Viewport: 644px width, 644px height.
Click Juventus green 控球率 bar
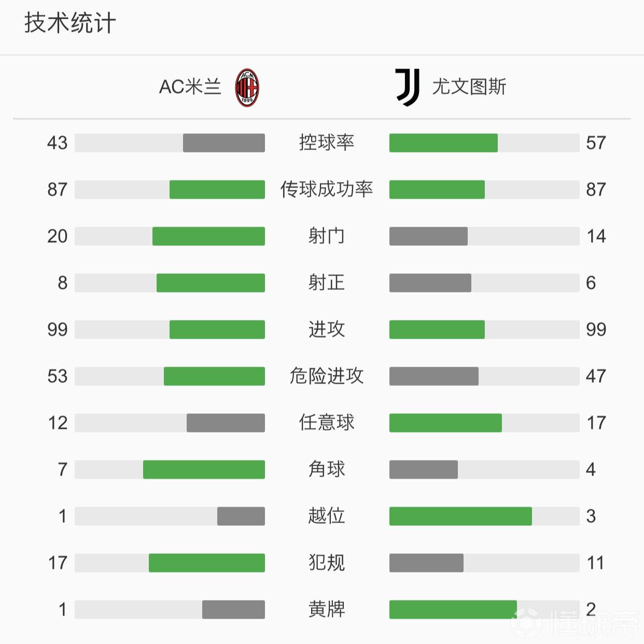point(443,143)
